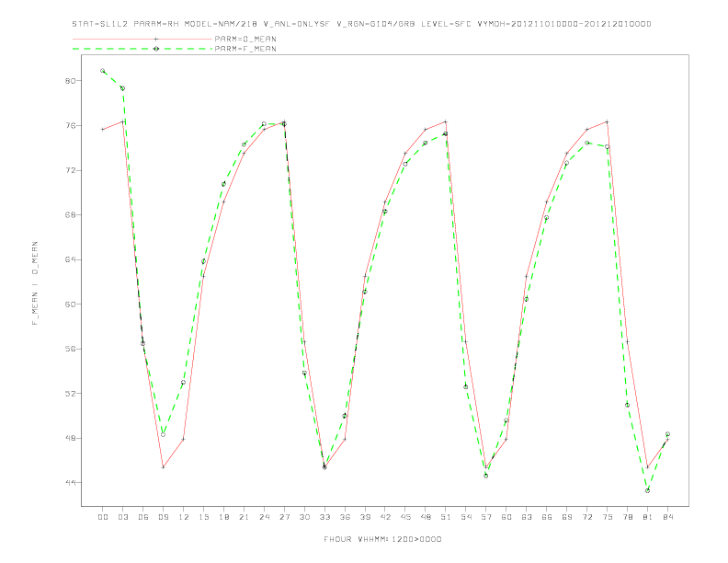The height and width of the screenshot is (563, 728).
Task: Click the x-axis hour label 18
Action: [x=223, y=517]
